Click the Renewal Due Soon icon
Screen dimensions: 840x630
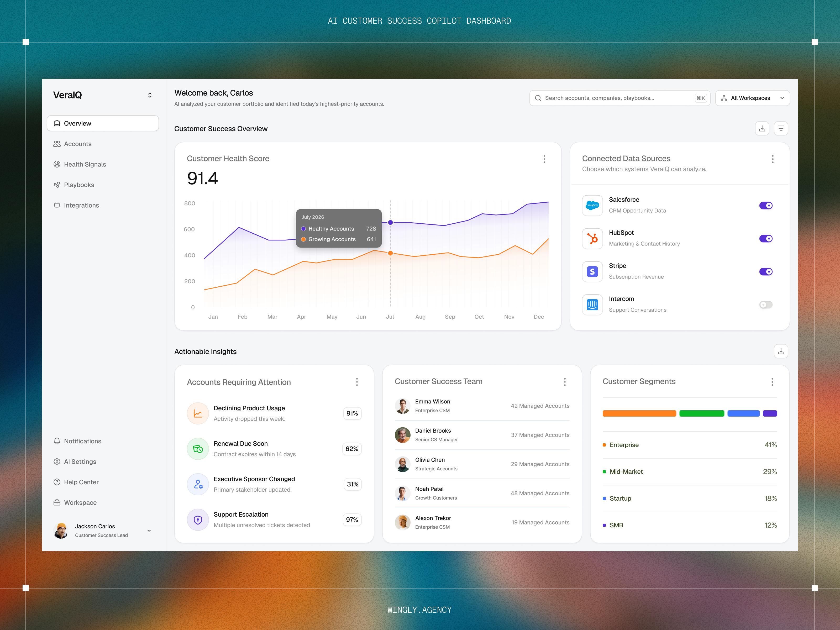[198, 449]
